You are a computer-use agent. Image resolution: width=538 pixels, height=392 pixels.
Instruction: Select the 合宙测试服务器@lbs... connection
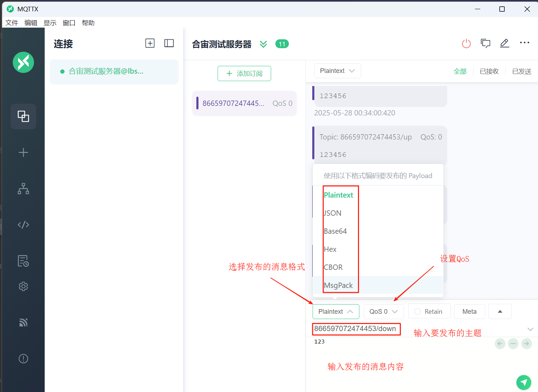point(114,72)
